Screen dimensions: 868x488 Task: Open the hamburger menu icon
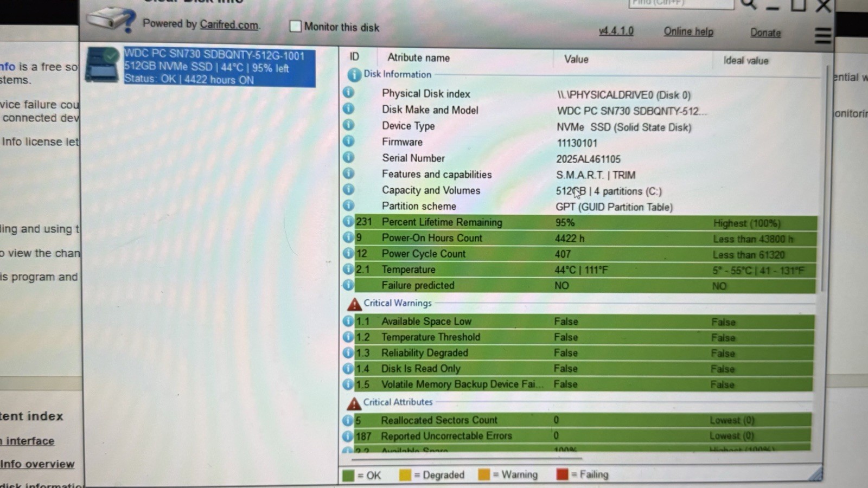pos(822,36)
